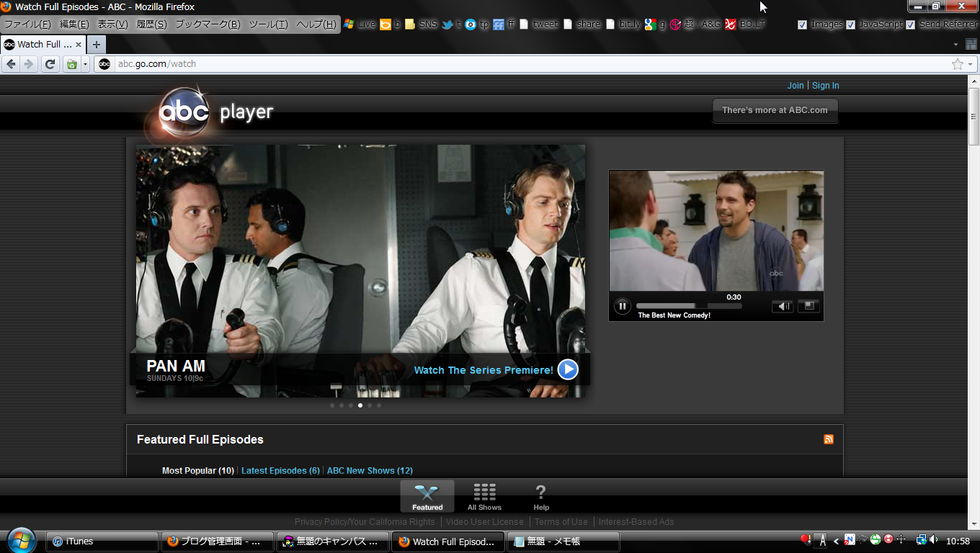
Task: Open the All Shows grid
Action: click(484, 496)
